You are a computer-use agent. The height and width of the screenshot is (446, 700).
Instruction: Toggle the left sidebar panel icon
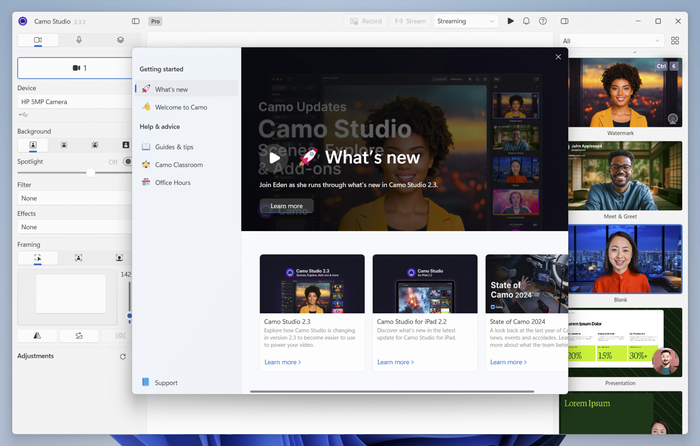(x=136, y=21)
